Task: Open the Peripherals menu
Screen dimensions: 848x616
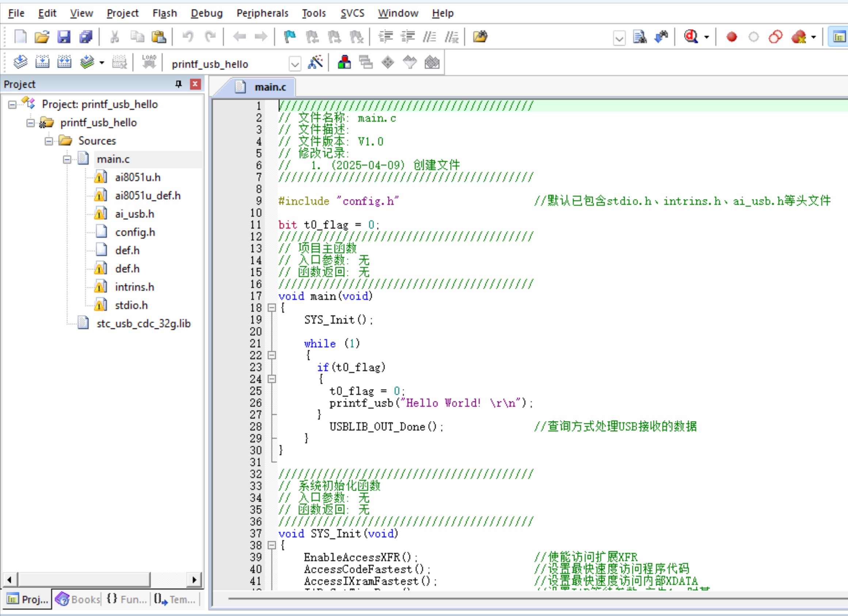Action: (262, 14)
